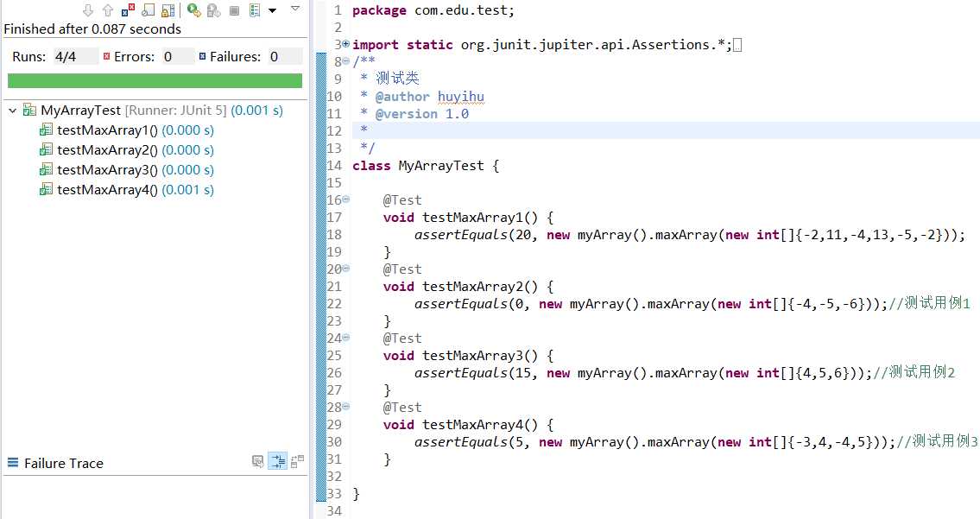Click the @Test annotation on line 16
The height and width of the screenshot is (519, 980).
[x=402, y=200]
